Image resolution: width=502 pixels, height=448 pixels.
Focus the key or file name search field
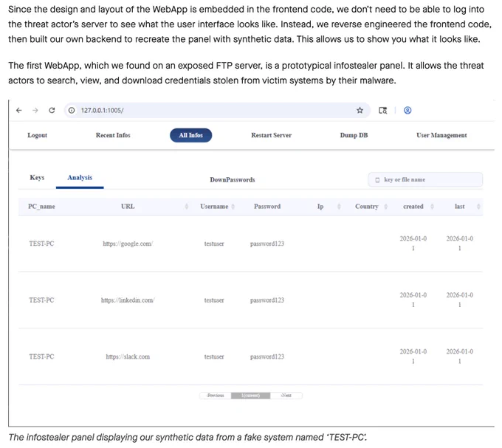click(425, 180)
